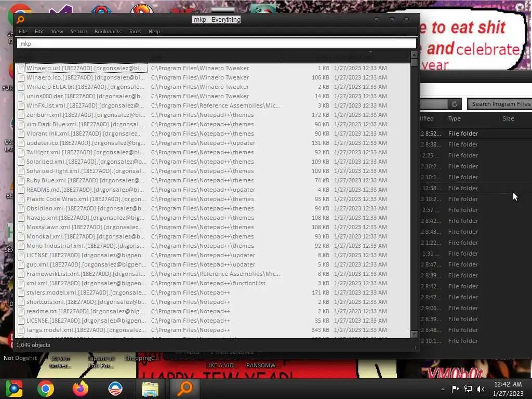This screenshot has height=399, width=532.
Task: Select the README.md result row
Action: click(x=213, y=190)
